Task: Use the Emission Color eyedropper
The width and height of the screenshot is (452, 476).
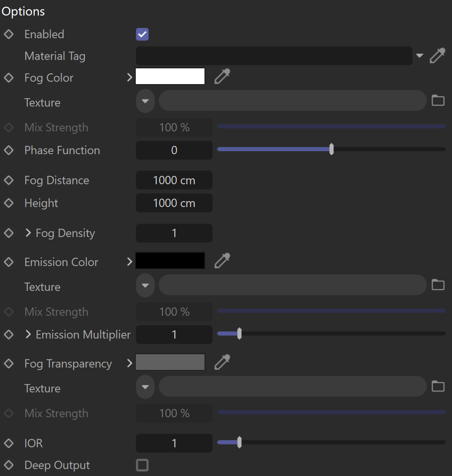Action: pos(222,261)
